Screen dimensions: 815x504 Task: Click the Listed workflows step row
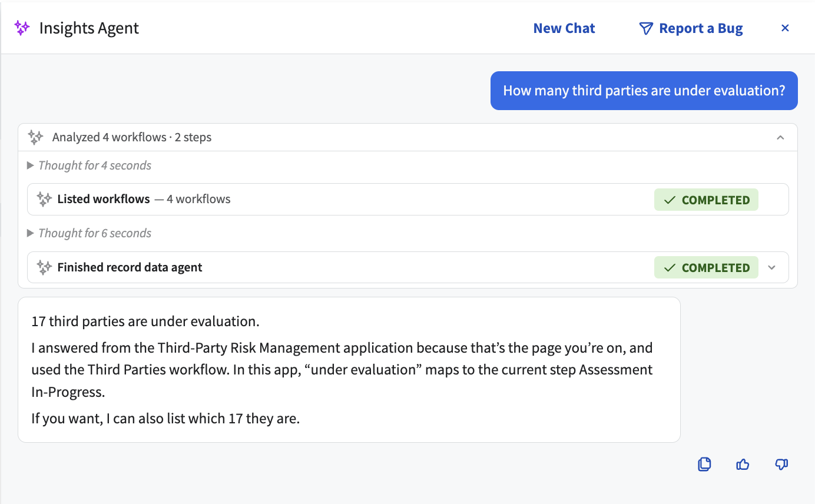point(408,199)
